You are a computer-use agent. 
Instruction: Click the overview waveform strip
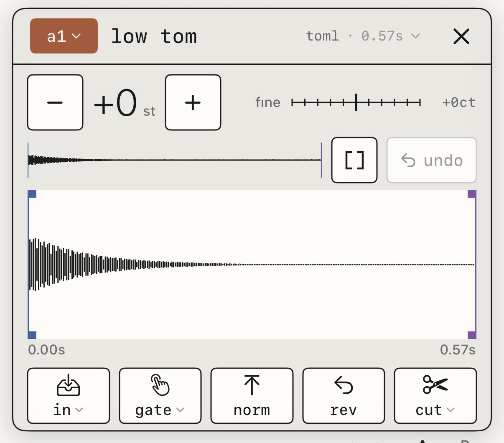click(175, 160)
